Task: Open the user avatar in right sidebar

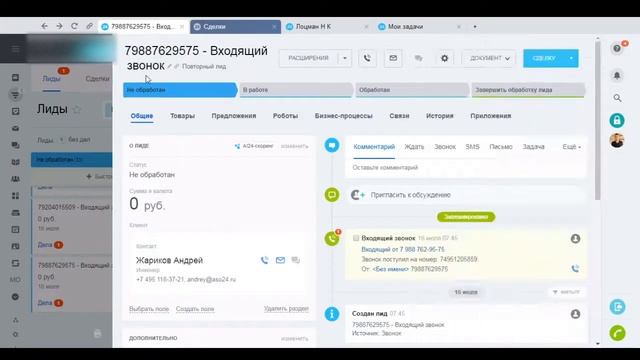Action: [x=617, y=140]
